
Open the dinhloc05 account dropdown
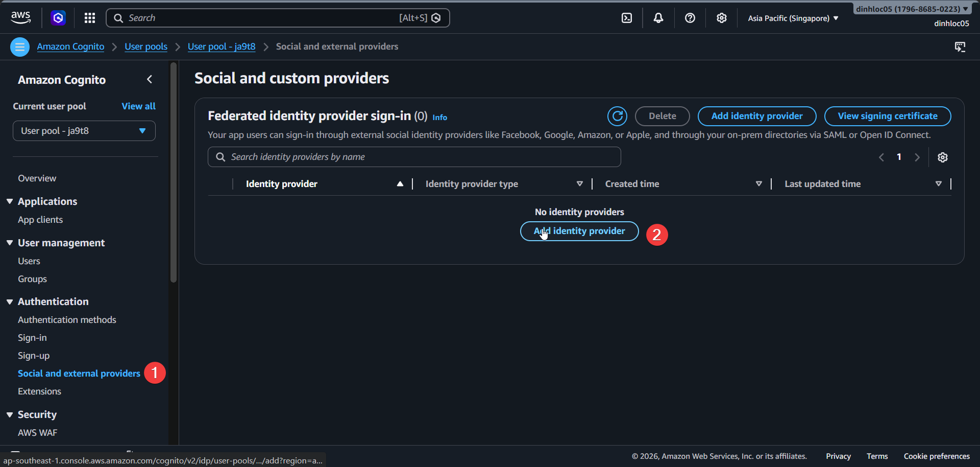[912, 8]
